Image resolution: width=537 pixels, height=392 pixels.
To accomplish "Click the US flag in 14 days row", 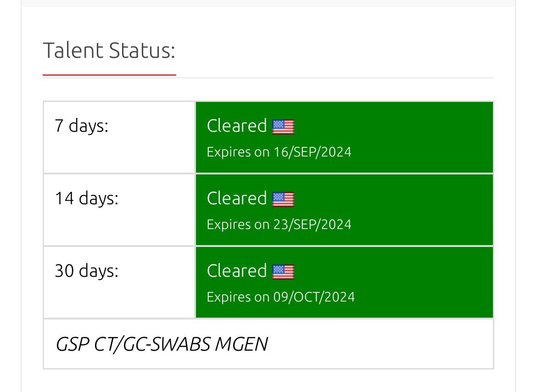I will point(283,199).
